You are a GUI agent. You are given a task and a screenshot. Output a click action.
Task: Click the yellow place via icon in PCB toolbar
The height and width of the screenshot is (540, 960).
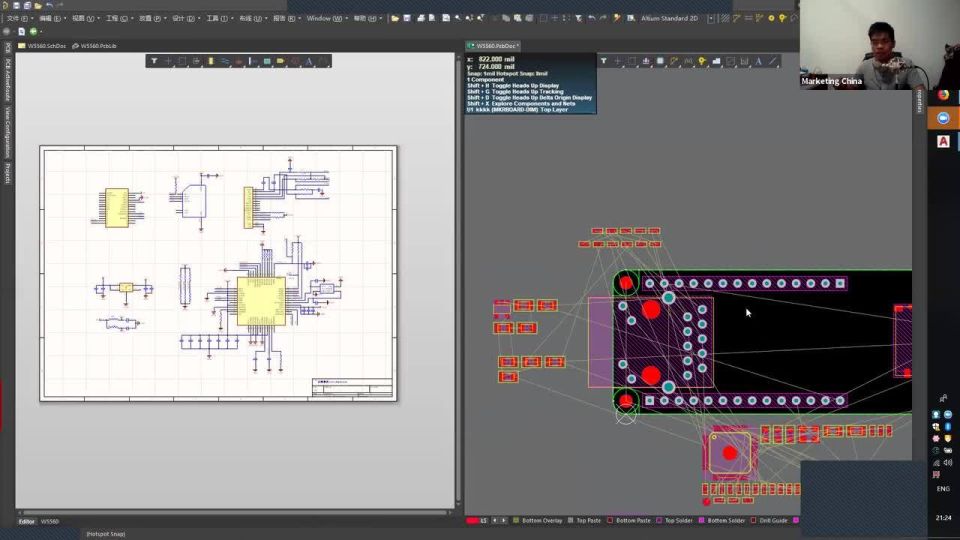(702, 61)
